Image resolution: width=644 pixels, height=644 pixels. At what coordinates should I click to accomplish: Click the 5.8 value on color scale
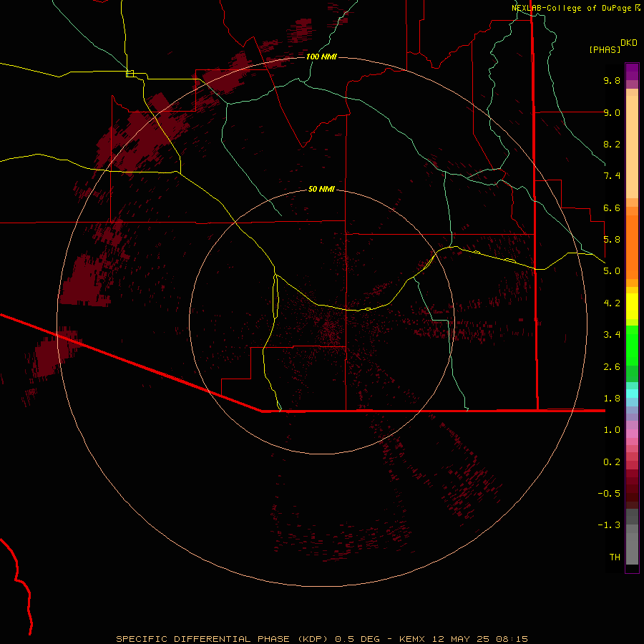click(x=612, y=240)
